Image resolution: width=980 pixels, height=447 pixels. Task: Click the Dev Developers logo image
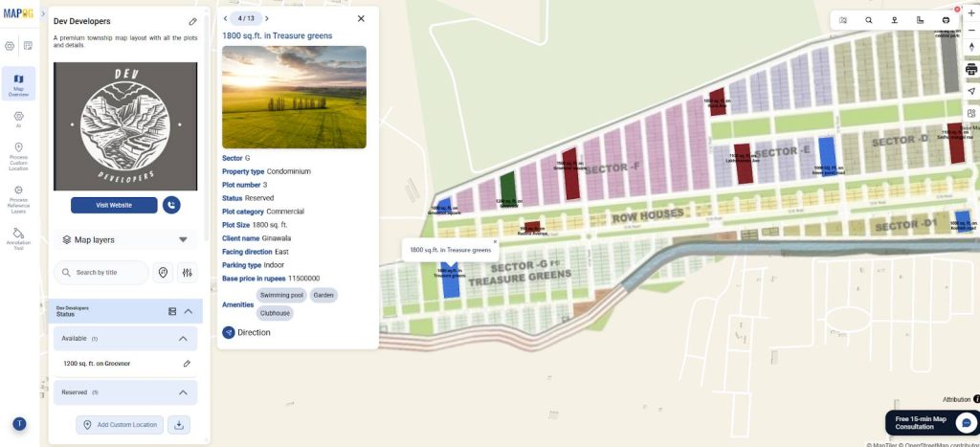(125, 126)
